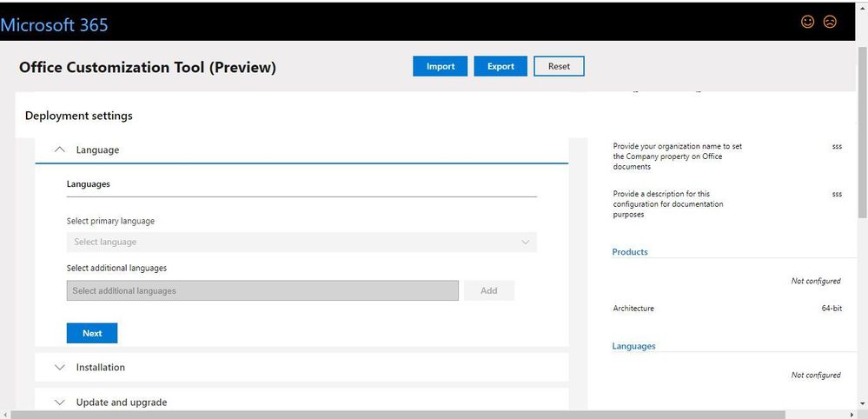
Task: Click the sad frown feedback icon
Action: pyautogui.click(x=830, y=22)
